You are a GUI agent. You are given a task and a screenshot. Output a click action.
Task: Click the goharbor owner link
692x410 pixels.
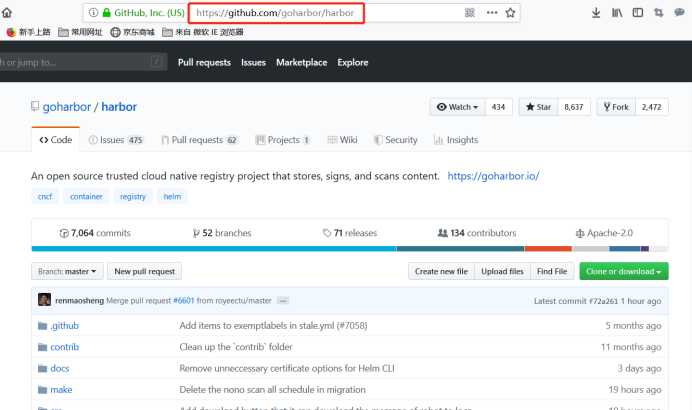(x=67, y=107)
